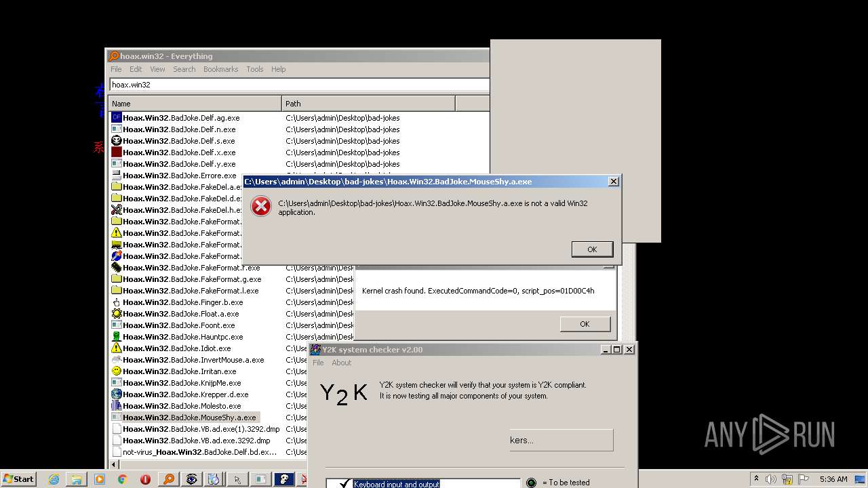Click the Start button
This screenshot has height=488, width=868.
pos(18,479)
